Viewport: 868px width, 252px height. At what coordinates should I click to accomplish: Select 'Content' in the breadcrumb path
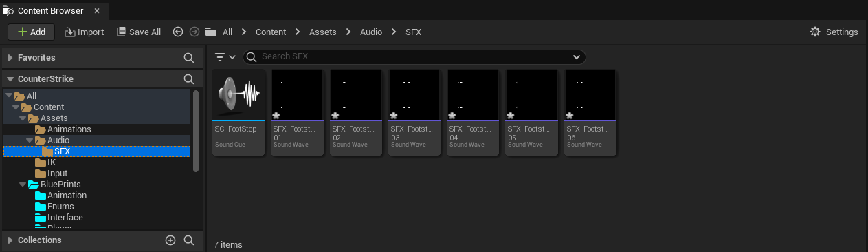point(271,32)
